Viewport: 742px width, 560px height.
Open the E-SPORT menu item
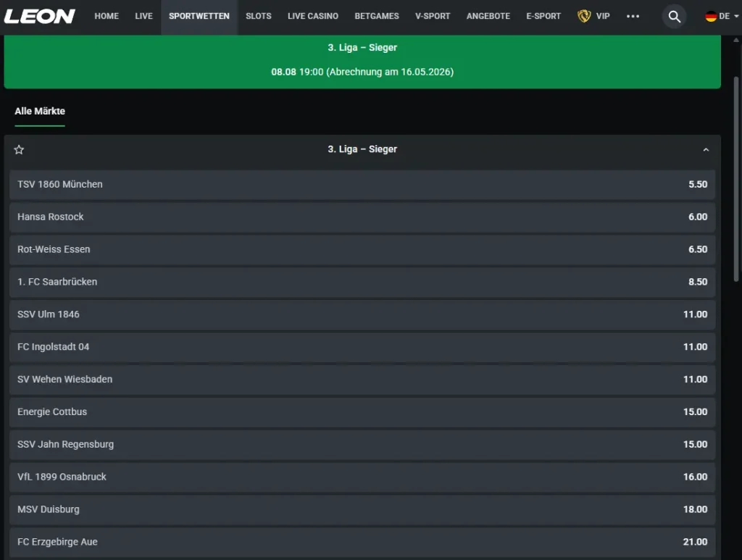[543, 16]
